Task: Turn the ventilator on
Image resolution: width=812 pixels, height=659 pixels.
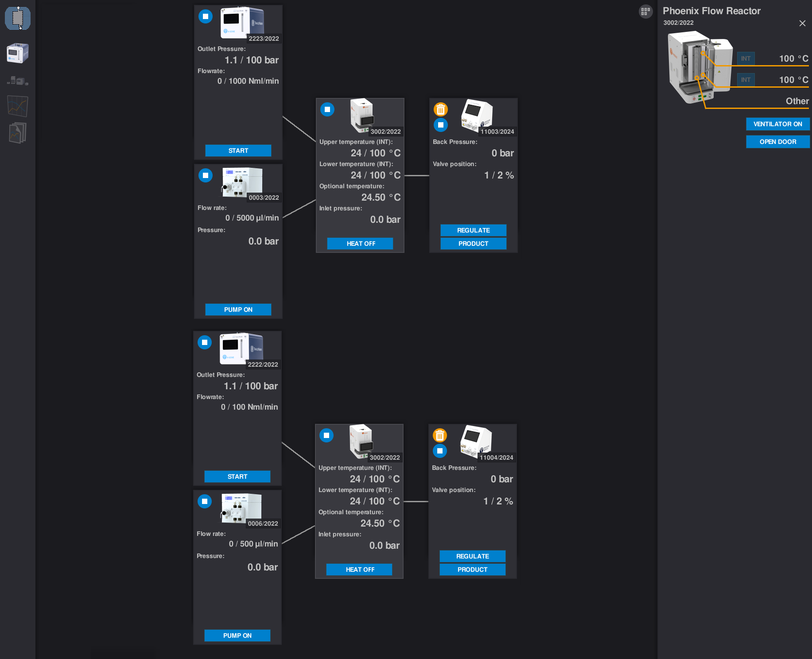Action: (777, 124)
